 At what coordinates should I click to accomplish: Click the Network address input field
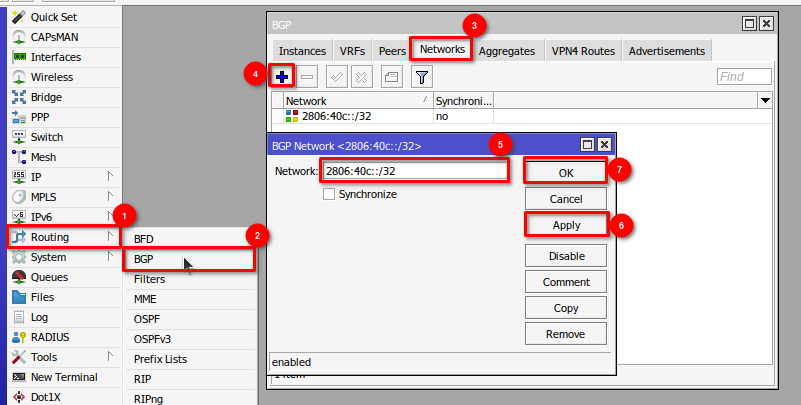tap(414, 171)
